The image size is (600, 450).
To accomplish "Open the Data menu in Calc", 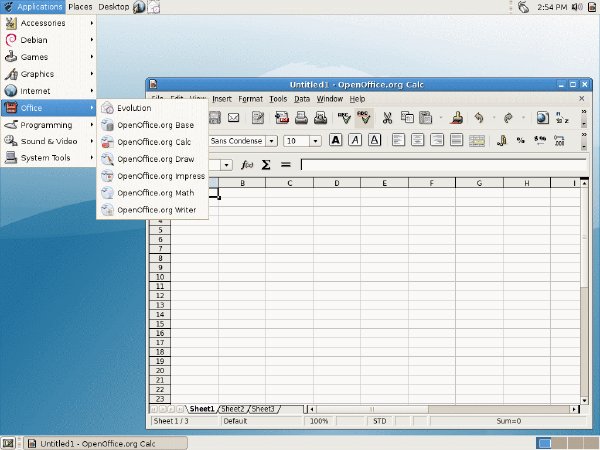I will 302,99.
